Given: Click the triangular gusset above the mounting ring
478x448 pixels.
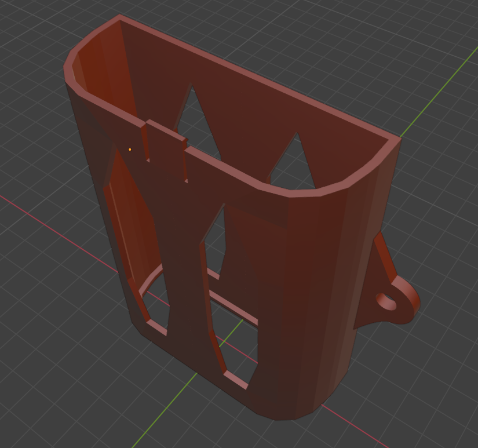Looking at the screenshot, I should [382, 255].
